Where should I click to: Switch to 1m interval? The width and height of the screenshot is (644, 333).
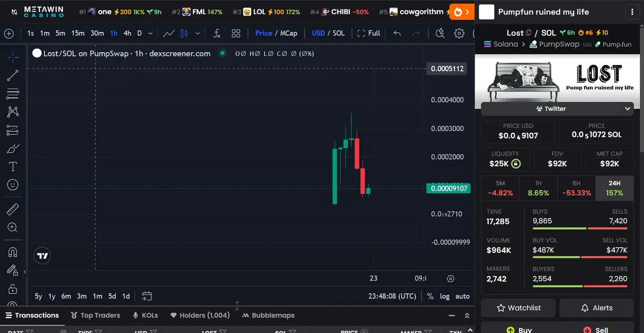tap(45, 33)
